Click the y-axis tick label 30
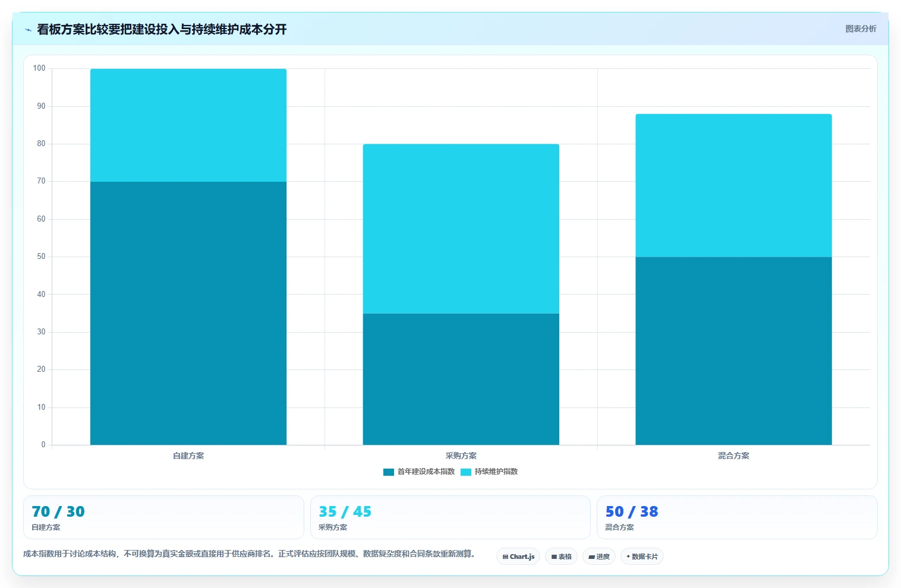This screenshot has height=588, width=901. [x=41, y=332]
